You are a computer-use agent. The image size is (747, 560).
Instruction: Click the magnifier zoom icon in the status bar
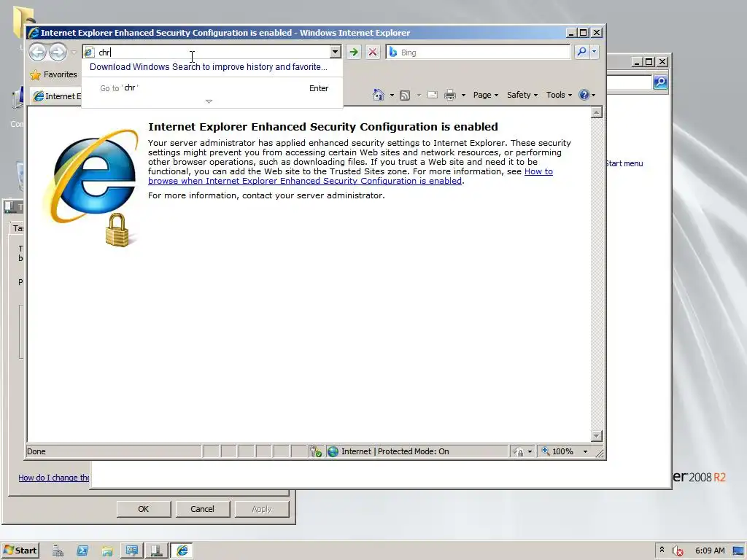(546, 451)
